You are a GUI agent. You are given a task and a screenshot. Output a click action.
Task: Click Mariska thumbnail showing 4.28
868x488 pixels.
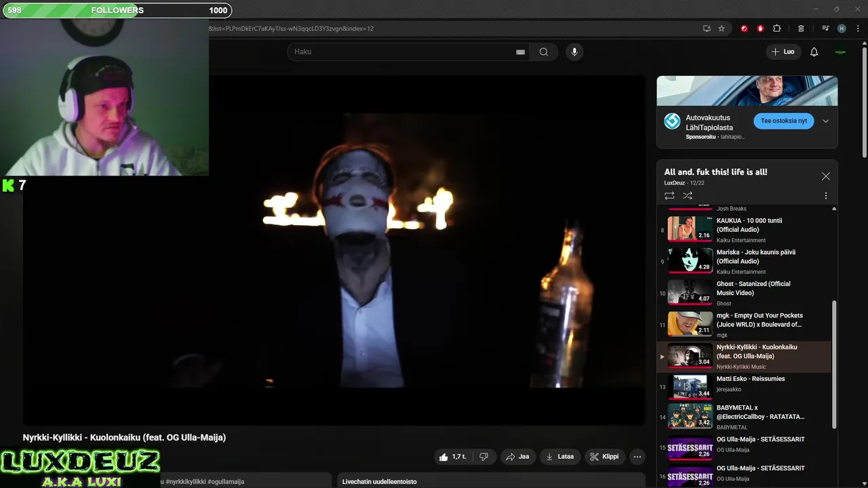tap(690, 260)
